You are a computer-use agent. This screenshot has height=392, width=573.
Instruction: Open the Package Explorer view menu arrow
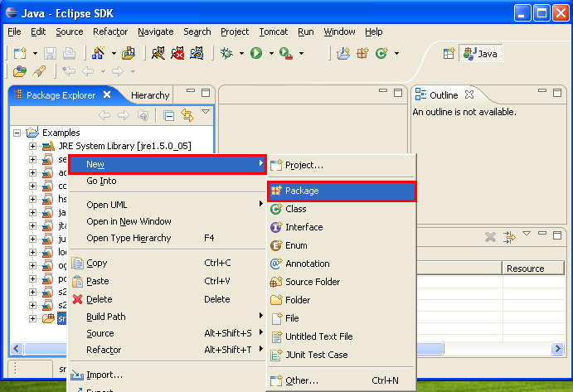click(206, 112)
